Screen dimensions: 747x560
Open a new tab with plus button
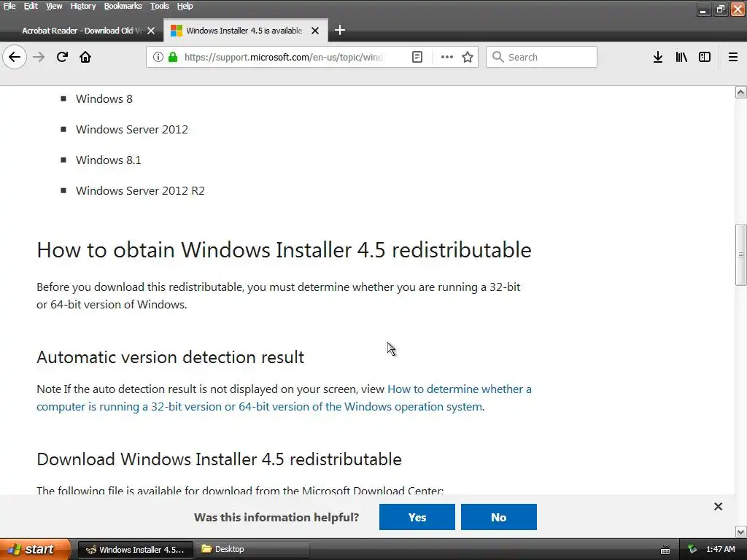pos(340,31)
